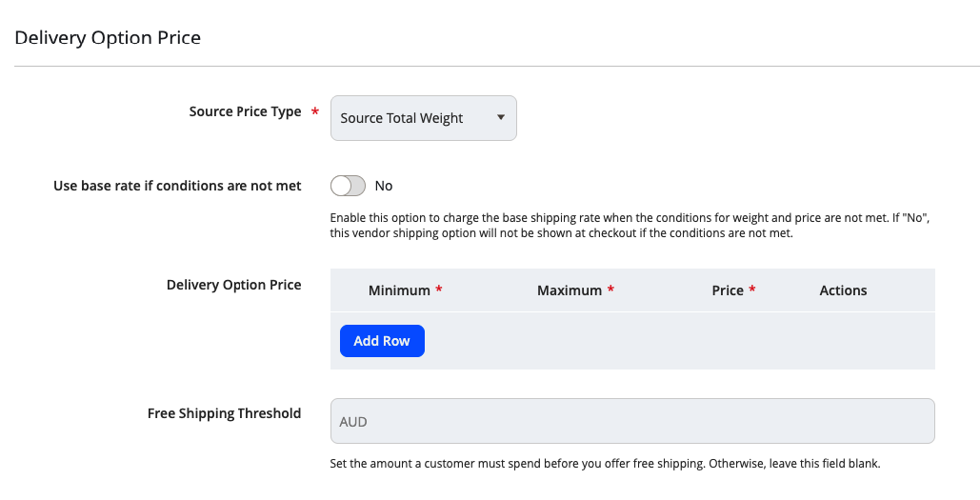Screen dimensions: 980x500
Task: Click the free shipping hint text under the field
Action: pos(605,465)
